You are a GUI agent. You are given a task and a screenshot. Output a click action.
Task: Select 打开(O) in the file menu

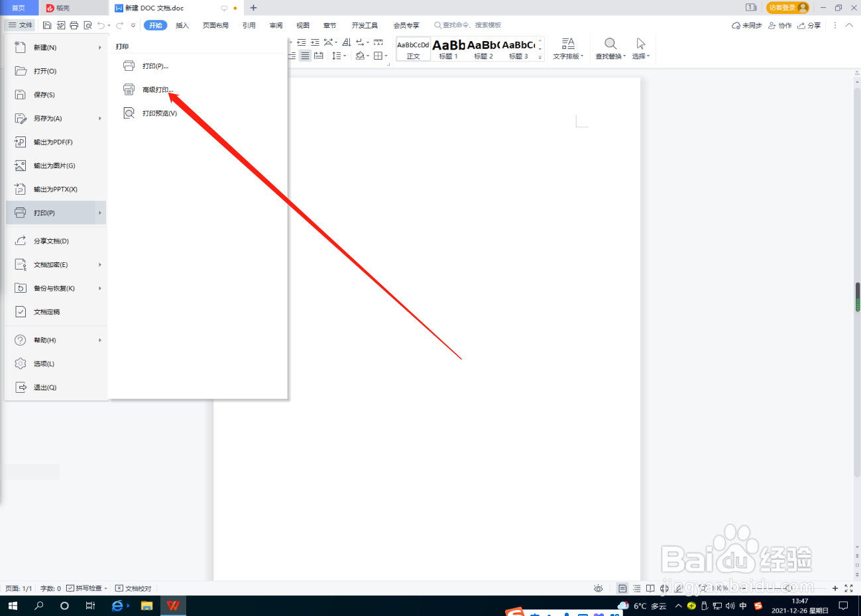(x=56, y=71)
